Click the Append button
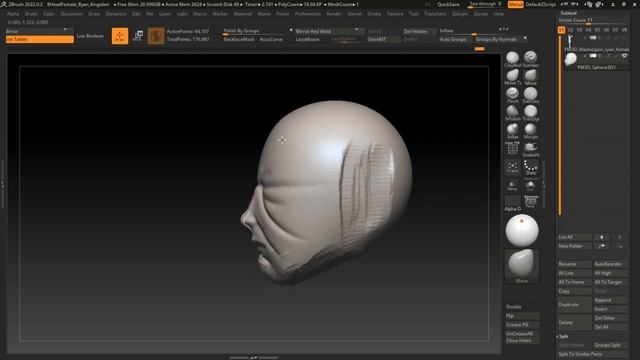The height and width of the screenshot is (360, 640). pos(610,300)
